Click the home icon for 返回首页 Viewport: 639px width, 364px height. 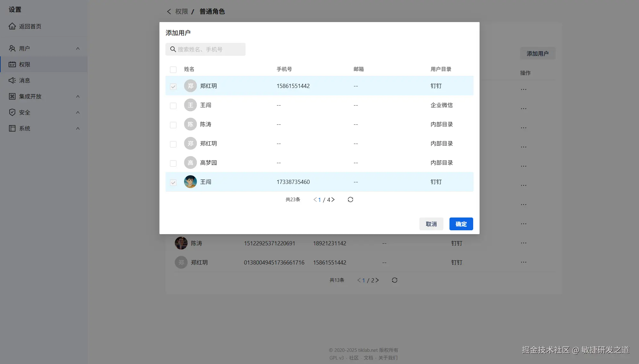tap(12, 26)
